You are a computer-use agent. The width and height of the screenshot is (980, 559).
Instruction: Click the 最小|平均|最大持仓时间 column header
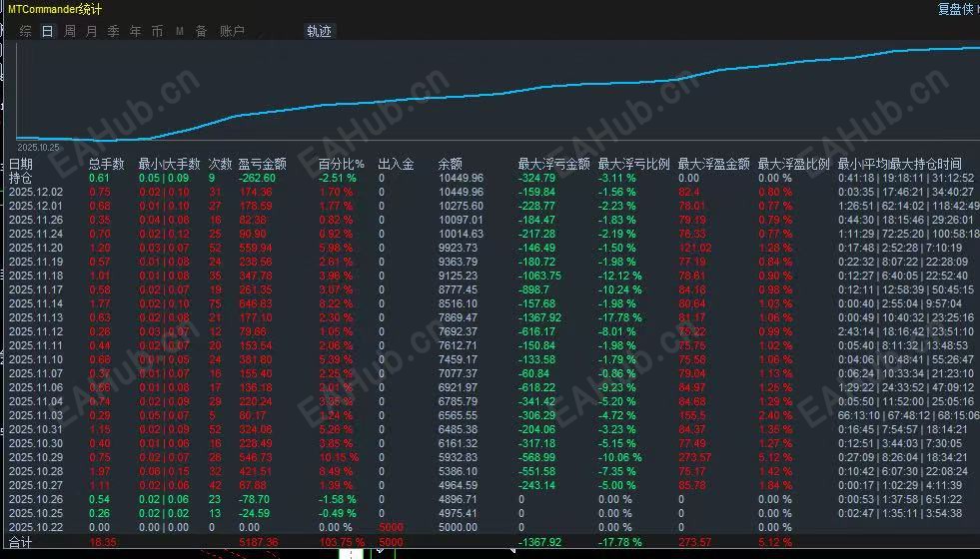point(899,164)
